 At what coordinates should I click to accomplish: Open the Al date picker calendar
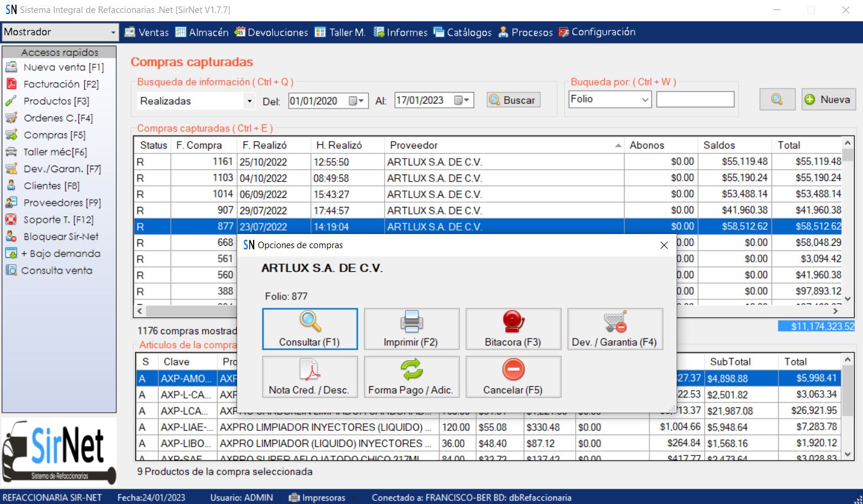click(x=463, y=101)
